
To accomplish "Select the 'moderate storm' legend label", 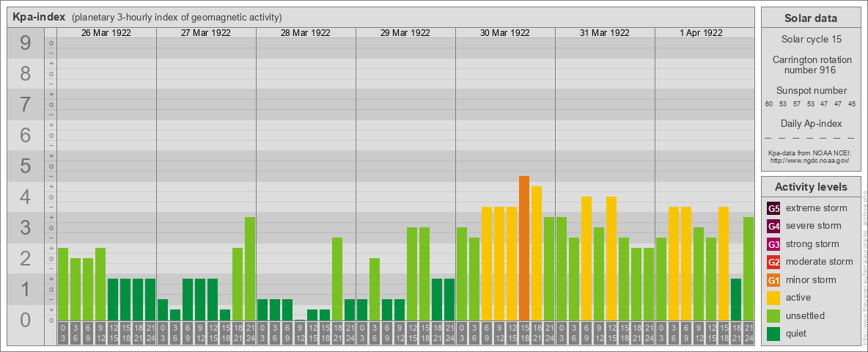I will [x=820, y=262].
